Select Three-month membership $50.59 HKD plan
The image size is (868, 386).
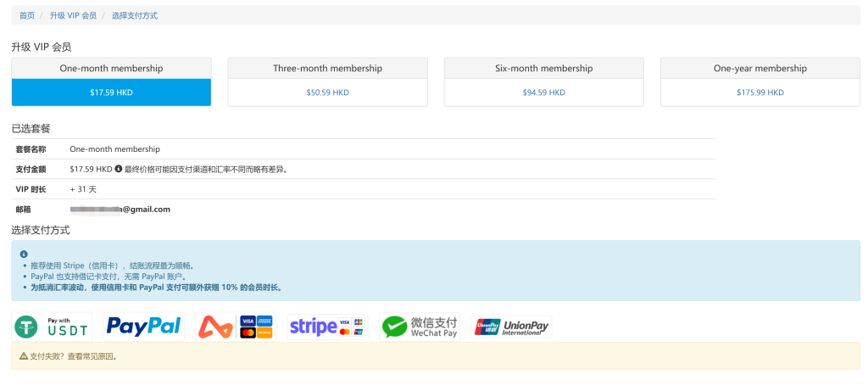point(328,92)
